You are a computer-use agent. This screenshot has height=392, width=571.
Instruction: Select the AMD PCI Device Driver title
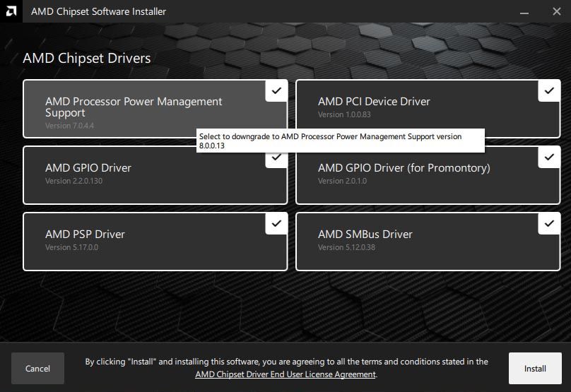pos(374,102)
